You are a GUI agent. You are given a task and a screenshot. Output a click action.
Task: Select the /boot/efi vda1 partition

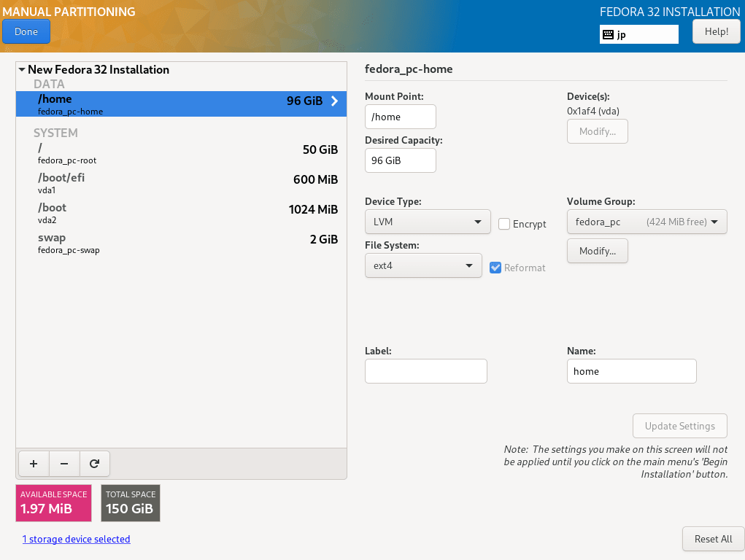pyautogui.click(x=181, y=183)
